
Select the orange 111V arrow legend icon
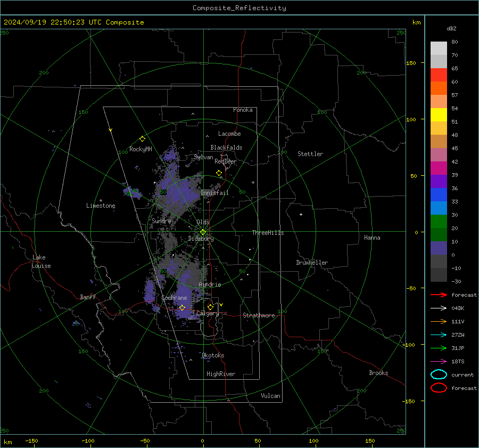tap(439, 321)
